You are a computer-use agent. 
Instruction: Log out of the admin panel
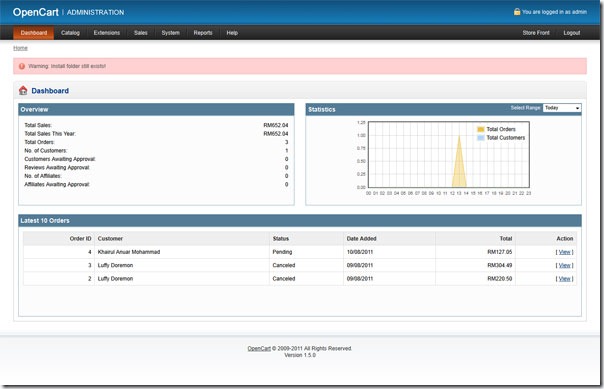tap(572, 33)
